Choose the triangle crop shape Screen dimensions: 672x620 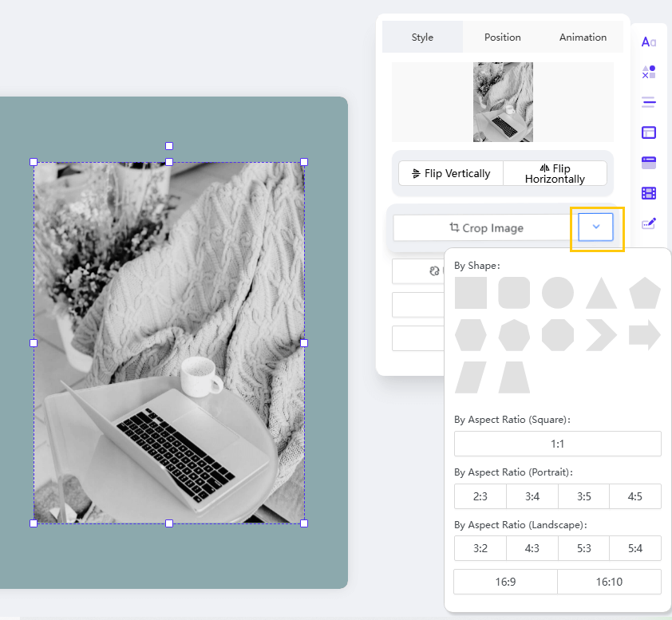click(x=601, y=294)
